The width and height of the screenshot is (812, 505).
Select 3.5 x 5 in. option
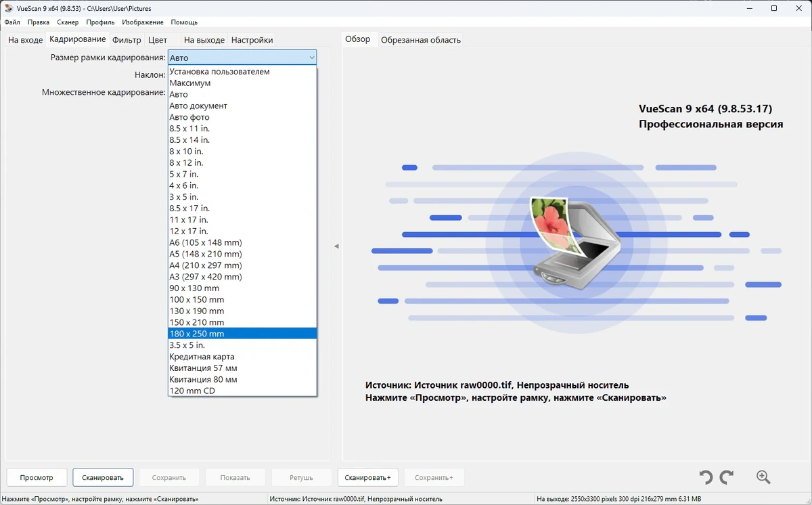[x=242, y=345]
